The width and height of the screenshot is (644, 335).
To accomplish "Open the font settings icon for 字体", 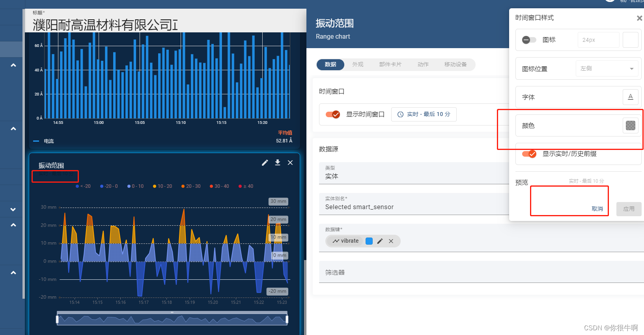I will (630, 97).
